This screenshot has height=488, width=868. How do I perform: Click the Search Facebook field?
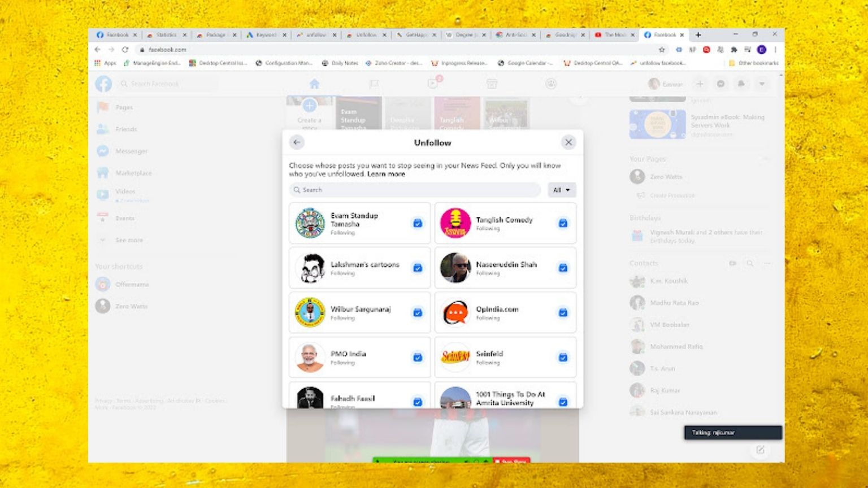(167, 84)
